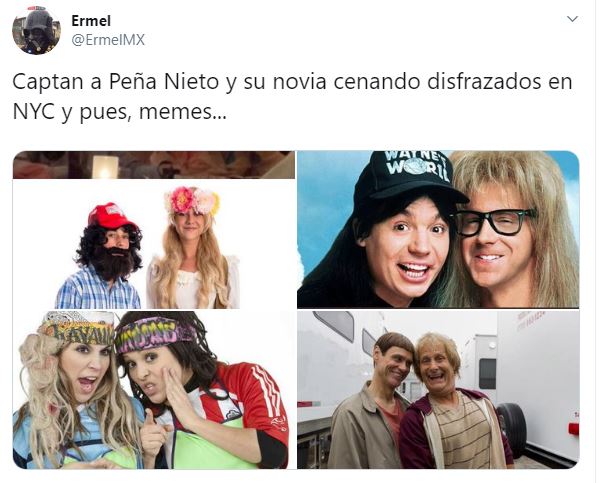Click the red cap on bearded man
The image size is (602, 483).
[x=110, y=215]
